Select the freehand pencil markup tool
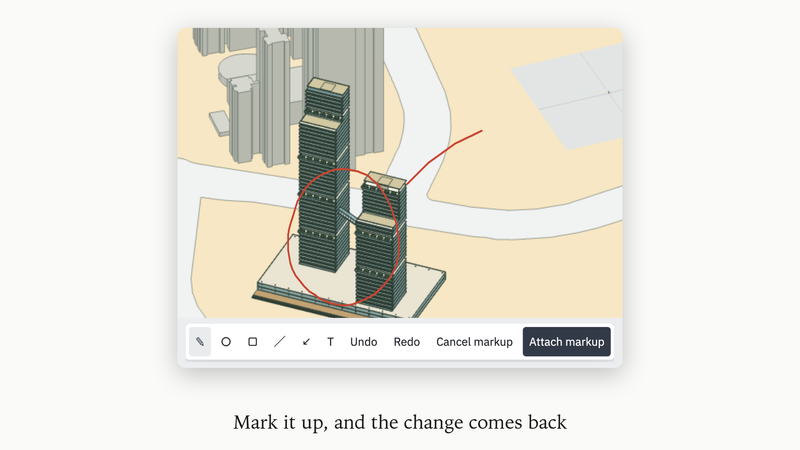800x450 pixels. click(x=200, y=342)
